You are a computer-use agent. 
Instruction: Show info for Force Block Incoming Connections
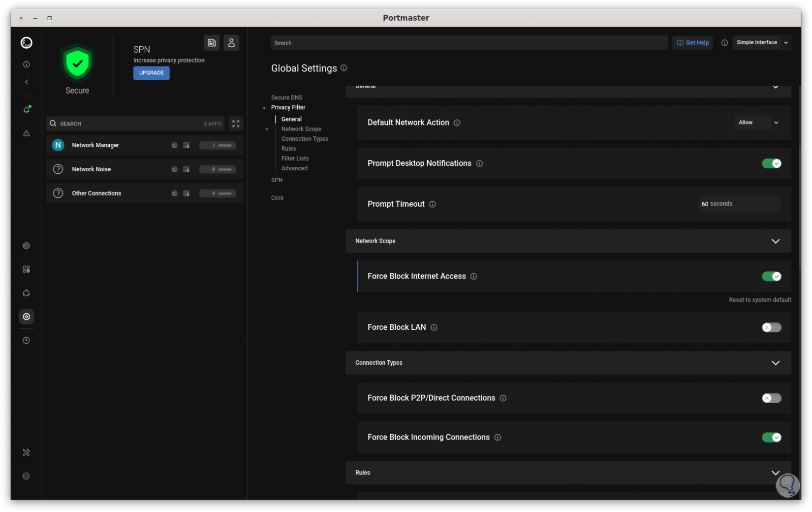click(x=498, y=438)
